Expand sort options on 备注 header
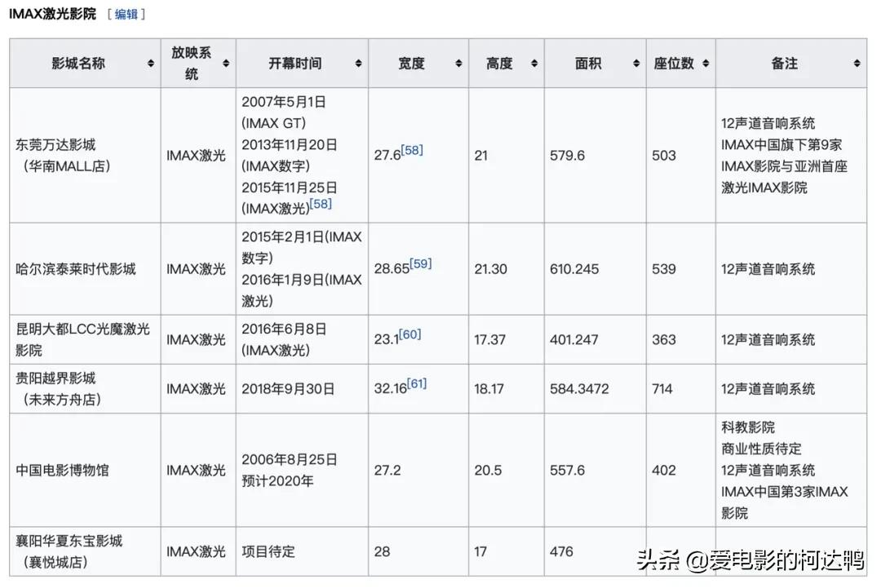 855,63
